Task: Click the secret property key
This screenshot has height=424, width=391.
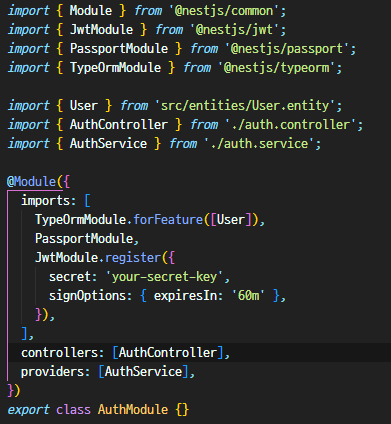Action: 70,277
